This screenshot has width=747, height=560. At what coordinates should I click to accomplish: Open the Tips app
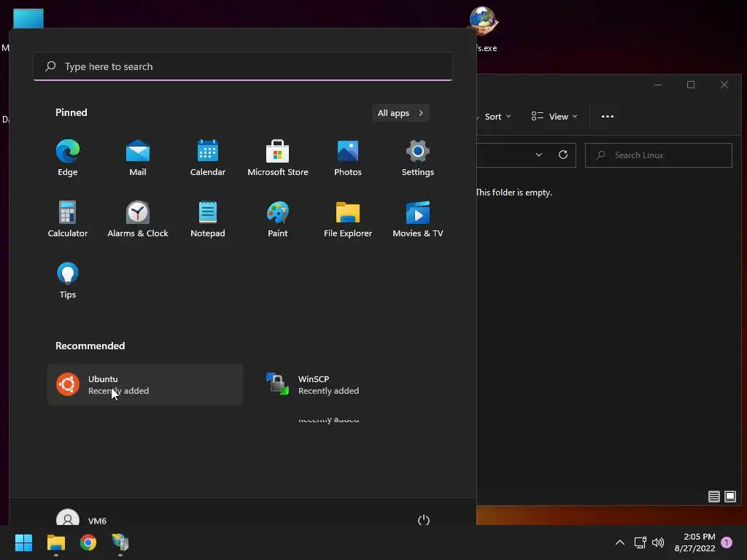[x=68, y=281]
